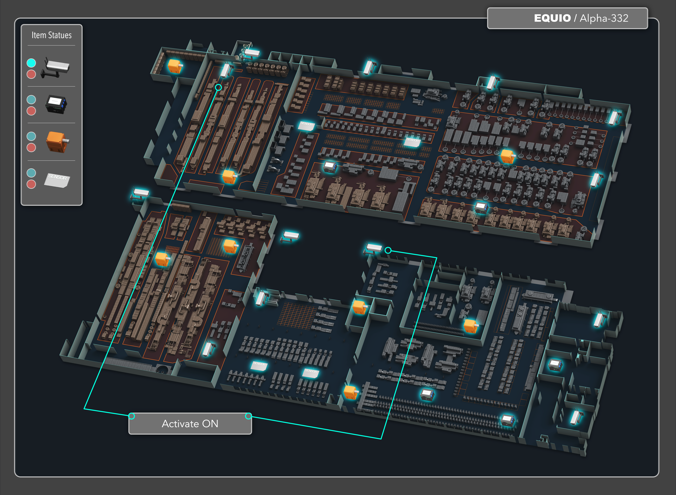Click the selection line node in the upper-left conveyor hall

(x=219, y=88)
